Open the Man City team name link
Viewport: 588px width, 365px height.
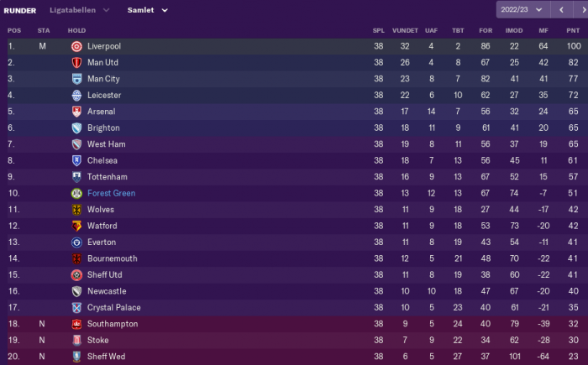103,79
